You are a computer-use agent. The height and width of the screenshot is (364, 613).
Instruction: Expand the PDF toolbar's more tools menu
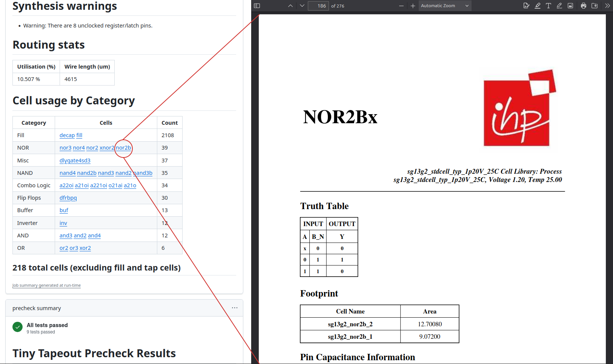[x=607, y=6]
